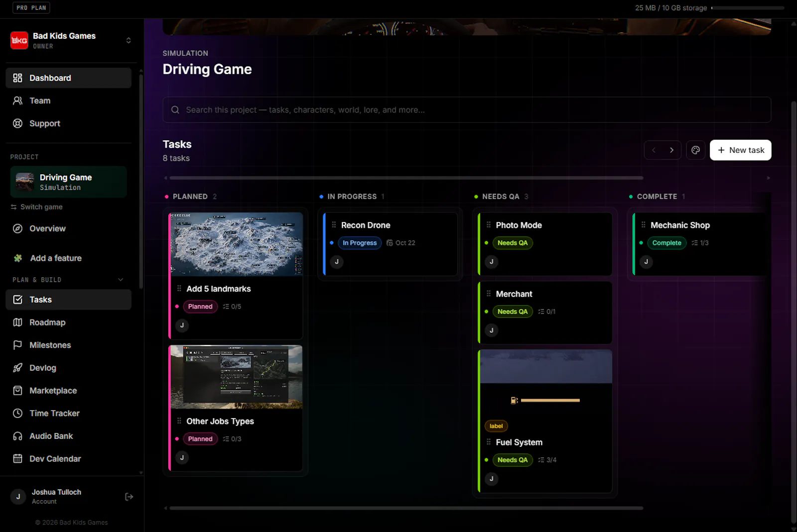Click the calendar icon next to Oct 22
This screenshot has width=797, height=532.
(390, 243)
